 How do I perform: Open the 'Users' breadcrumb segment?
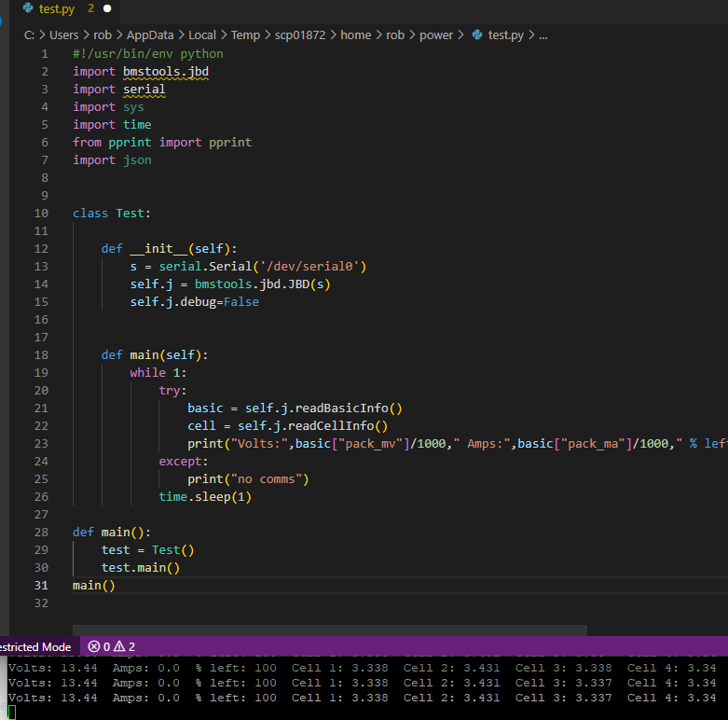[x=63, y=35]
